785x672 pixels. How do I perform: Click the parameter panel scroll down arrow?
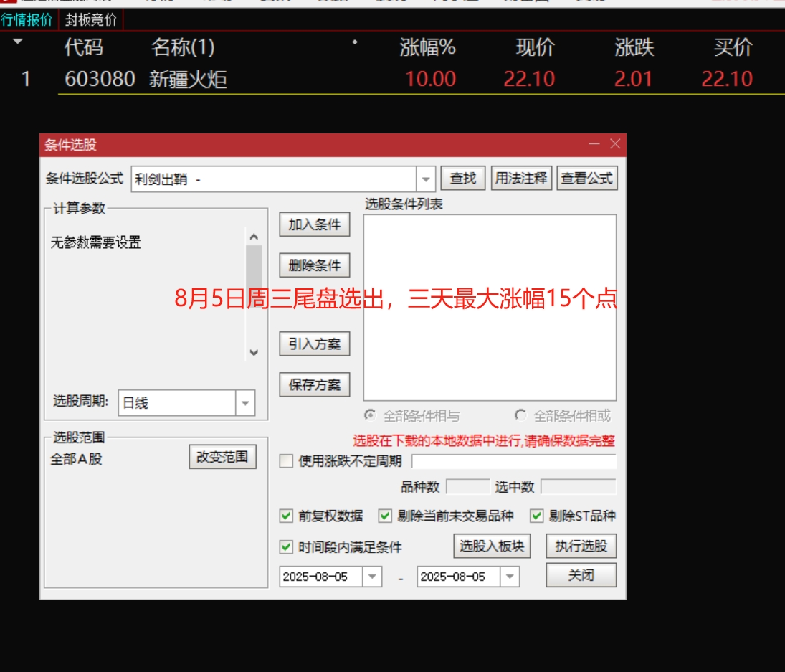pyautogui.click(x=254, y=353)
